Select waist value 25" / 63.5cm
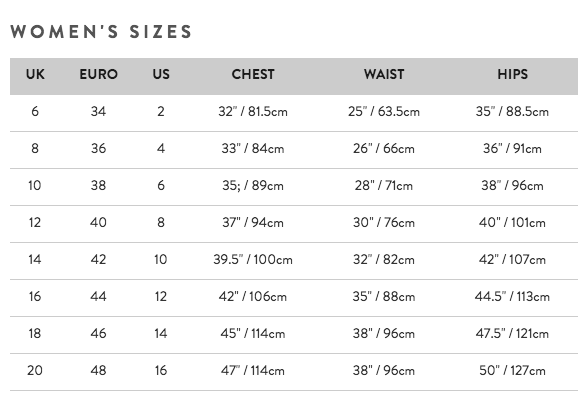Viewport: 586px width, 407px height. tap(384, 111)
